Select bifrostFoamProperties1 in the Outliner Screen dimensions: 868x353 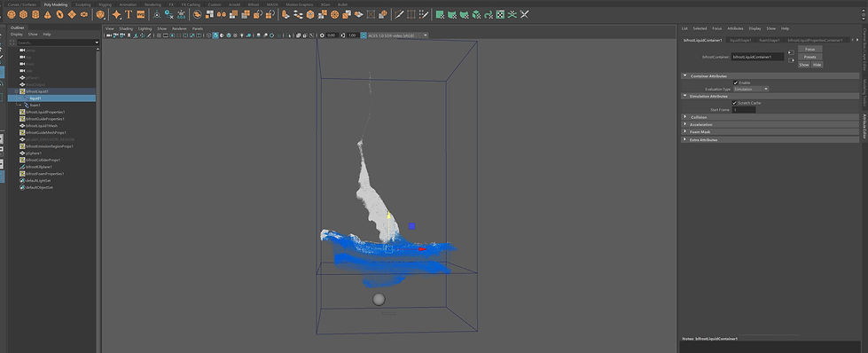pos(45,174)
